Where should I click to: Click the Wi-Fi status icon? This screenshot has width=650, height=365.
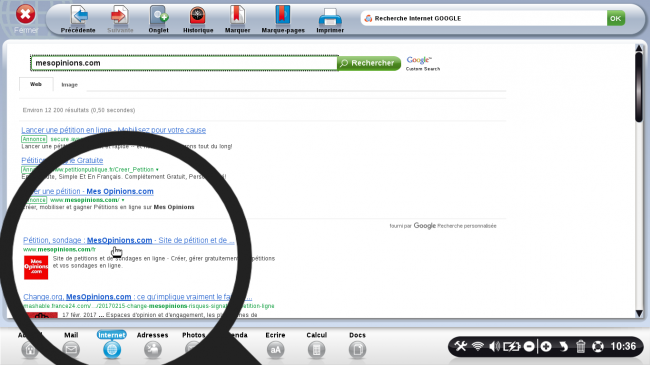pyautogui.click(x=478, y=346)
